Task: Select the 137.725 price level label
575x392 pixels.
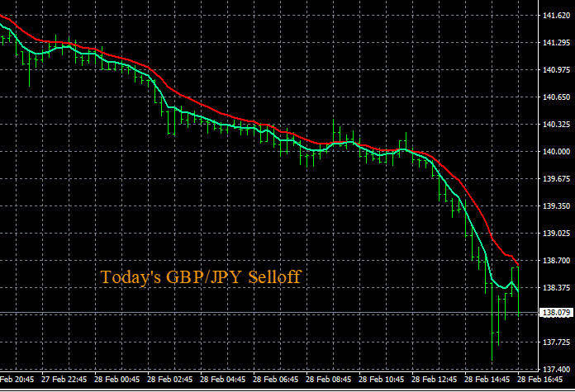Action: (555, 342)
